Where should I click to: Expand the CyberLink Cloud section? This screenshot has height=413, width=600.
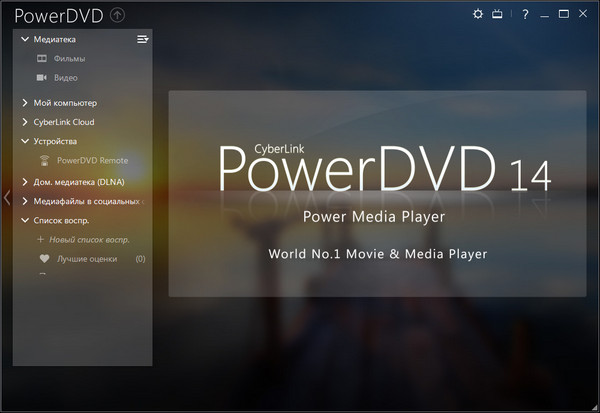click(25, 122)
